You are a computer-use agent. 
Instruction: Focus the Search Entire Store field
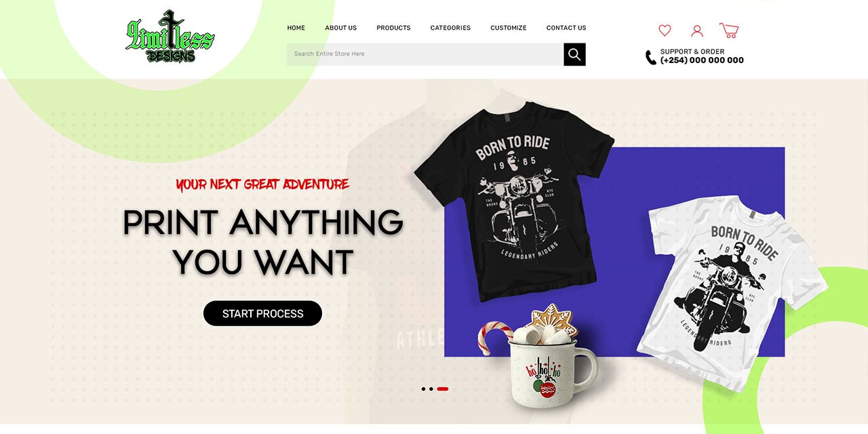point(425,54)
